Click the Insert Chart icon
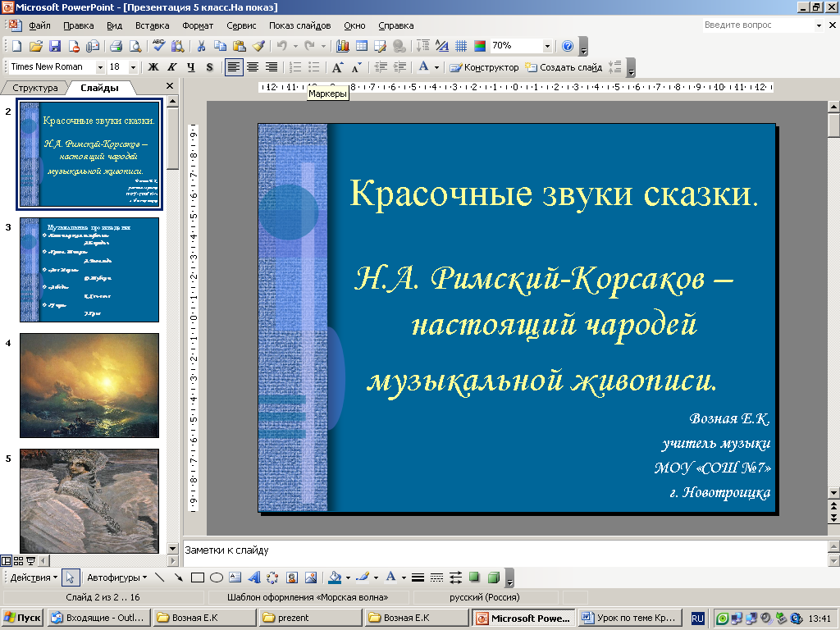This screenshot has width=840, height=630. pyautogui.click(x=342, y=46)
